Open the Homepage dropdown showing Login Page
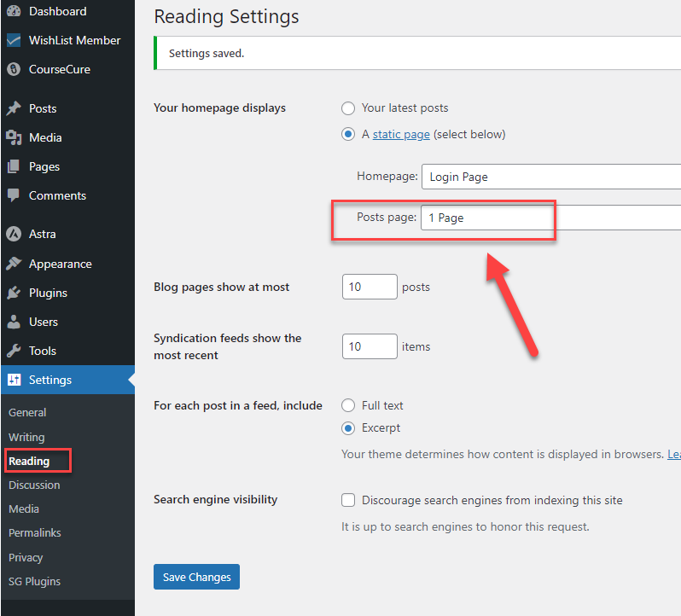This screenshot has height=616, width=681. click(x=551, y=177)
